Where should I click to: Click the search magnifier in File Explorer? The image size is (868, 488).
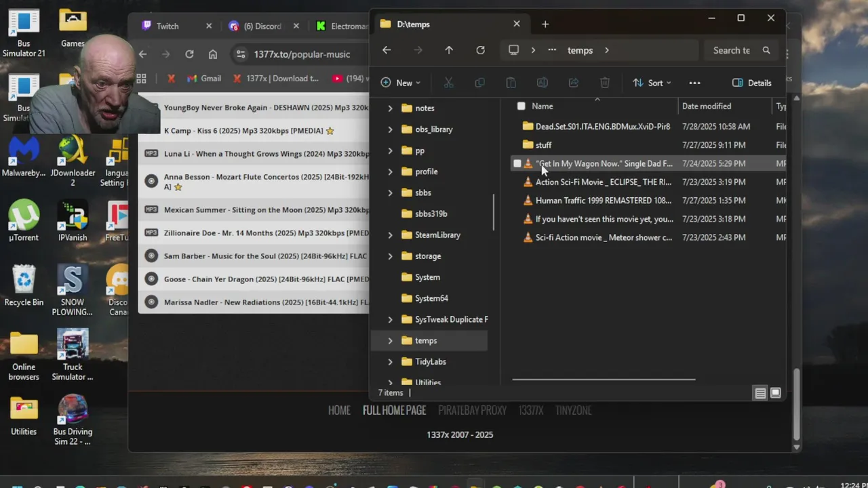pyautogui.click(x=766, y=50)
